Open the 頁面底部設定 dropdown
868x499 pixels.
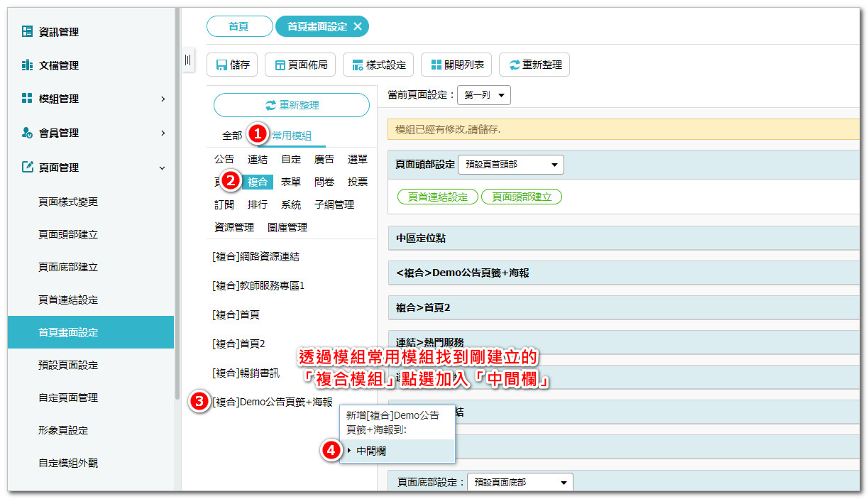(x=520, y=483)
